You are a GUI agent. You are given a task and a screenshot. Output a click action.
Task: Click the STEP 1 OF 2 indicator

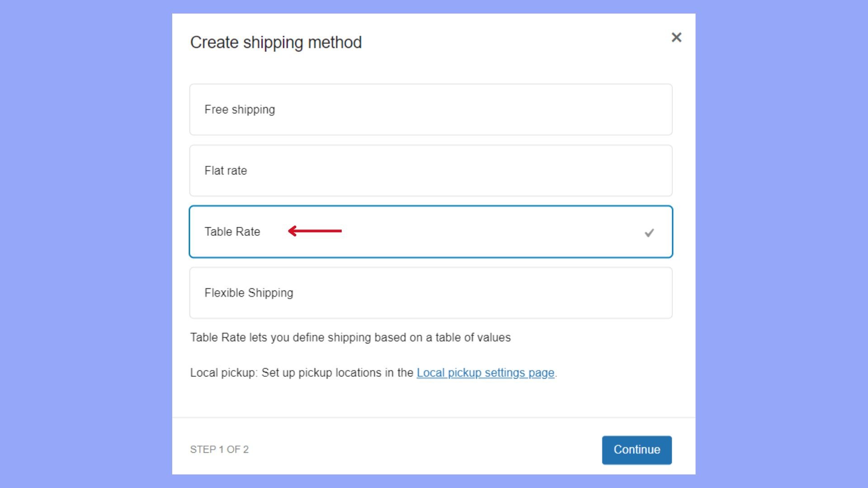[219, 450]
